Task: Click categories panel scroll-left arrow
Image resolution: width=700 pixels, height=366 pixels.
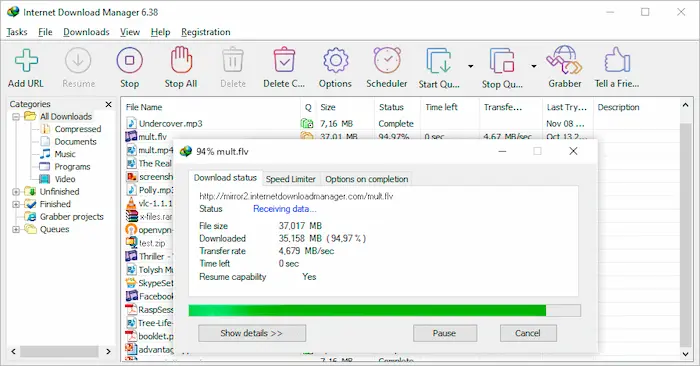Action: click(x=13, y=352)
